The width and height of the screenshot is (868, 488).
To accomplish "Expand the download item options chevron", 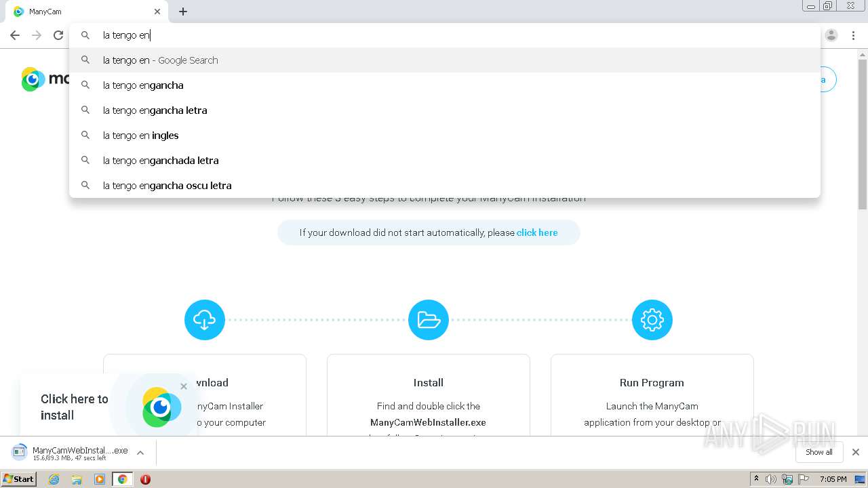I will point(140,453).
